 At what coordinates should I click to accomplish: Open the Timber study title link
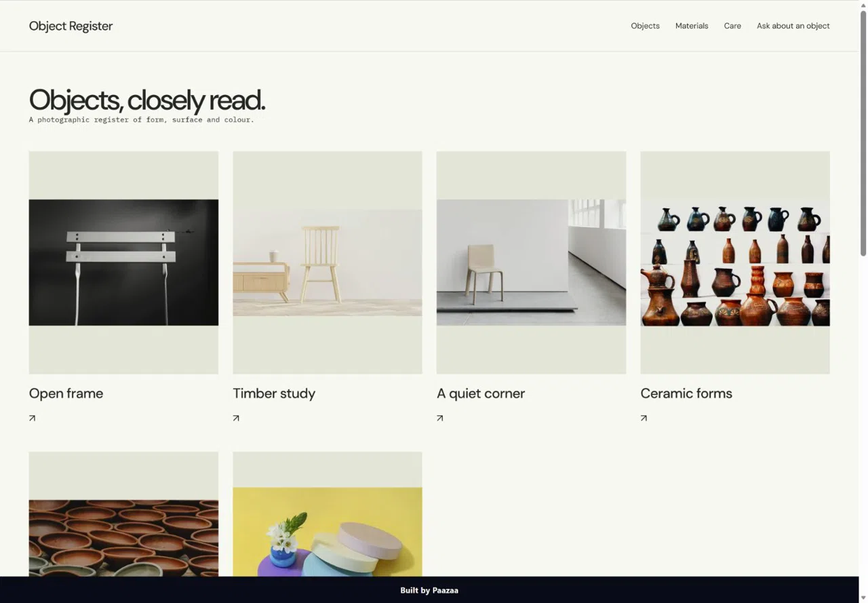tap(274, 393)
